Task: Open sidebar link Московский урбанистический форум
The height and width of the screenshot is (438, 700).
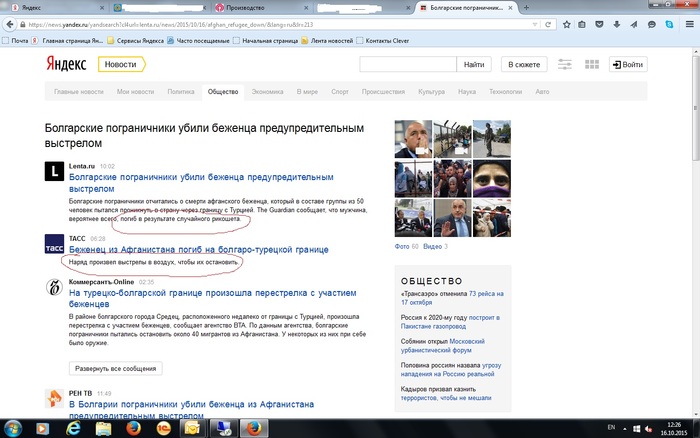Action: 442,346
